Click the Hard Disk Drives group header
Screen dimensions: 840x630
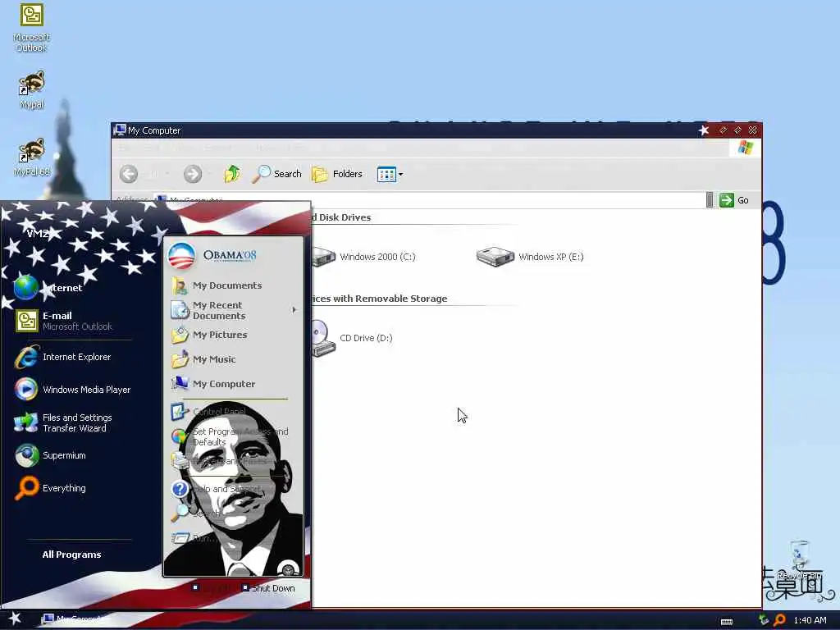341,217
